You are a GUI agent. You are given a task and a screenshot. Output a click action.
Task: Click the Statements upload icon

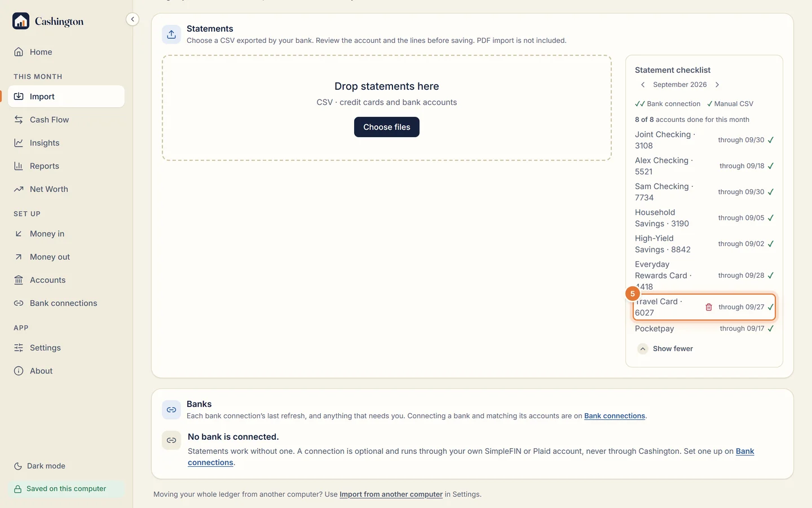pos(171,34)
